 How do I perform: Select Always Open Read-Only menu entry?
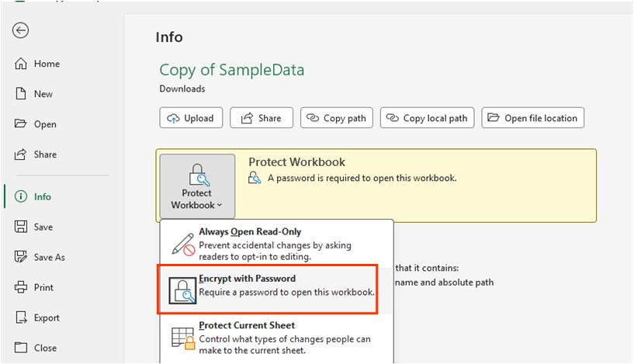(276, 244)
